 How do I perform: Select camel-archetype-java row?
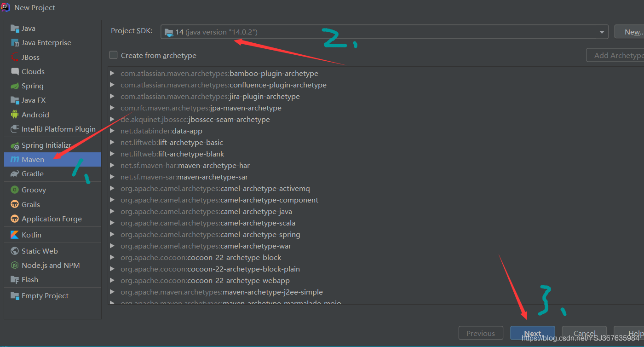coord(376,211)
